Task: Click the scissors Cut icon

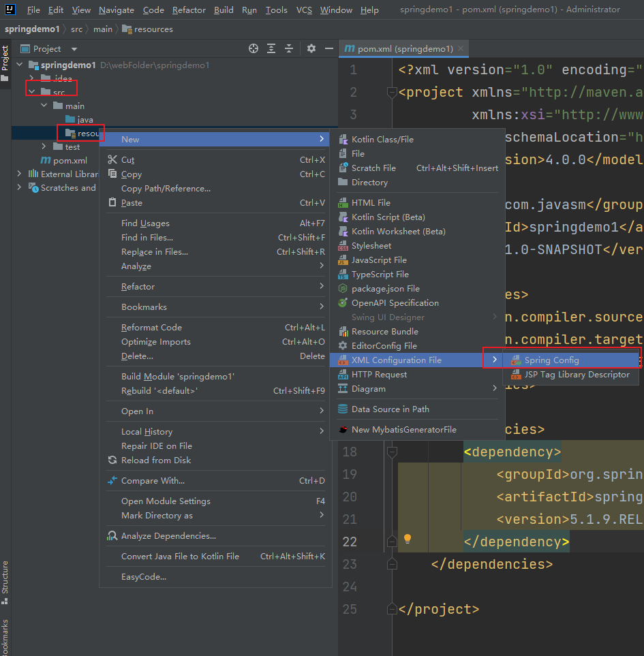Action: point(112,159)
